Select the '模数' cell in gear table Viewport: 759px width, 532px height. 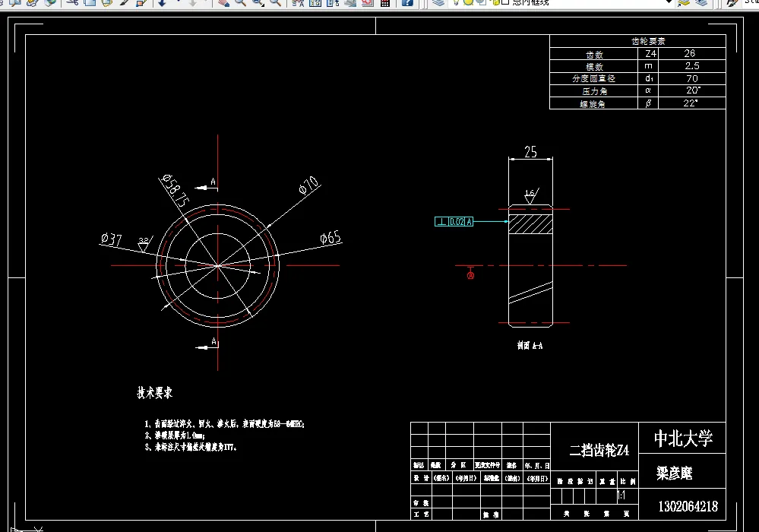coord(594,67)
